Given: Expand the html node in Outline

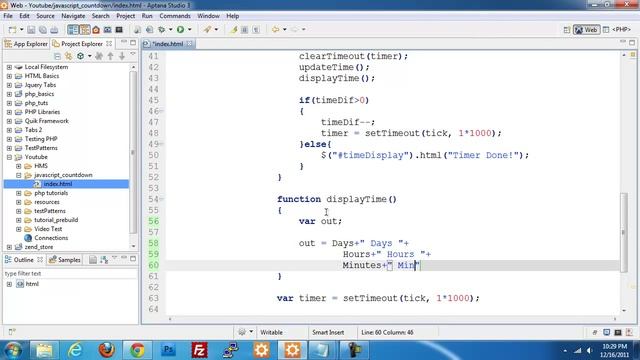Looking at the screenshot, I should [9, 284].
